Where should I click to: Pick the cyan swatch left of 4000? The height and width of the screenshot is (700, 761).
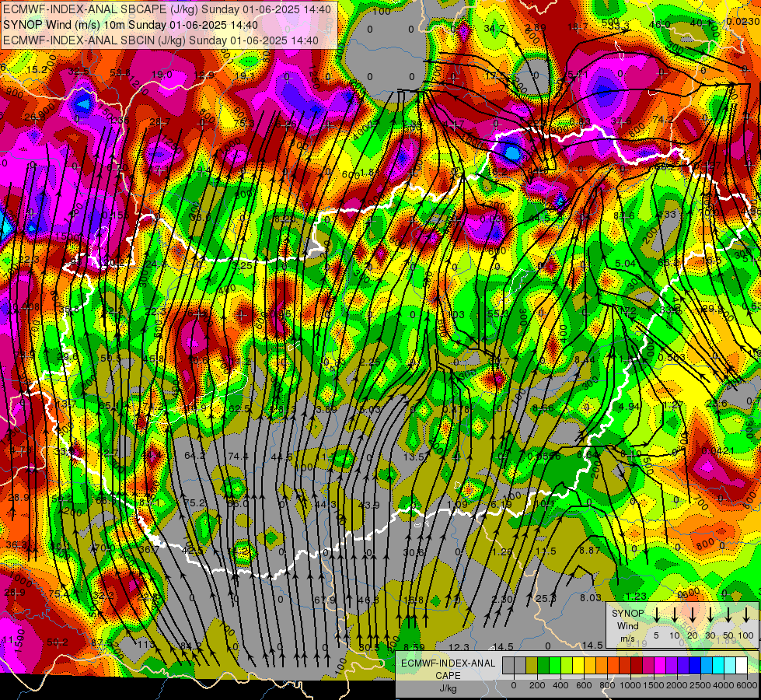click(x=718, y=666)
